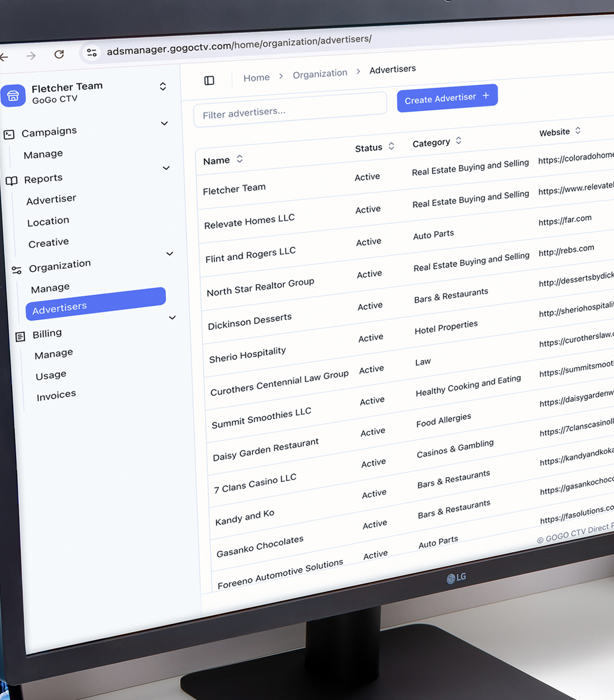
Task: Collapse the Organization section chevron
Action: [170, 254]
